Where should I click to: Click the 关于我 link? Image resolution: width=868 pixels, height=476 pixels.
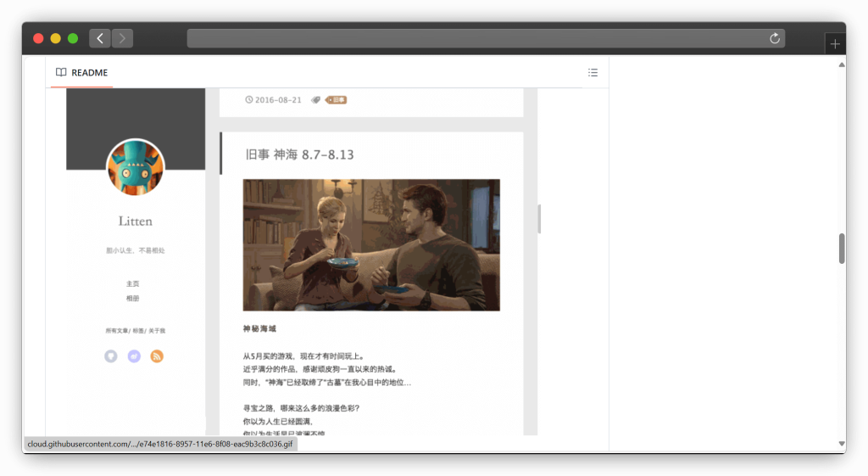[x=157, y=330]
